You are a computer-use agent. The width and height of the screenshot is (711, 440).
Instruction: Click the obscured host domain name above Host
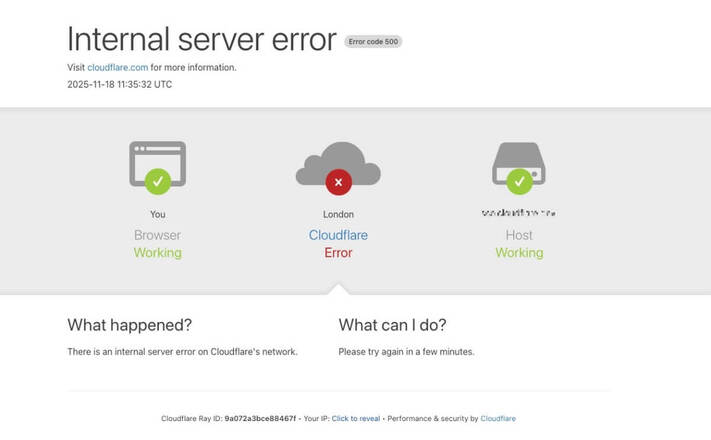coord(519,212)
